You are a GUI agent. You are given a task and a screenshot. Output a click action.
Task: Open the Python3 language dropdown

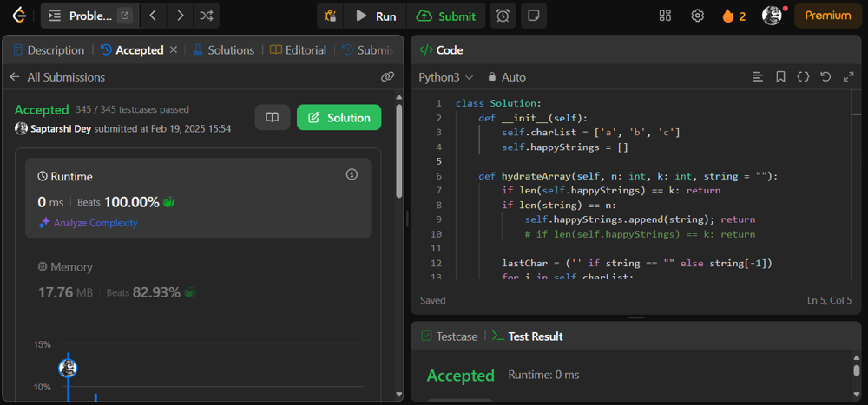point(446,77)
